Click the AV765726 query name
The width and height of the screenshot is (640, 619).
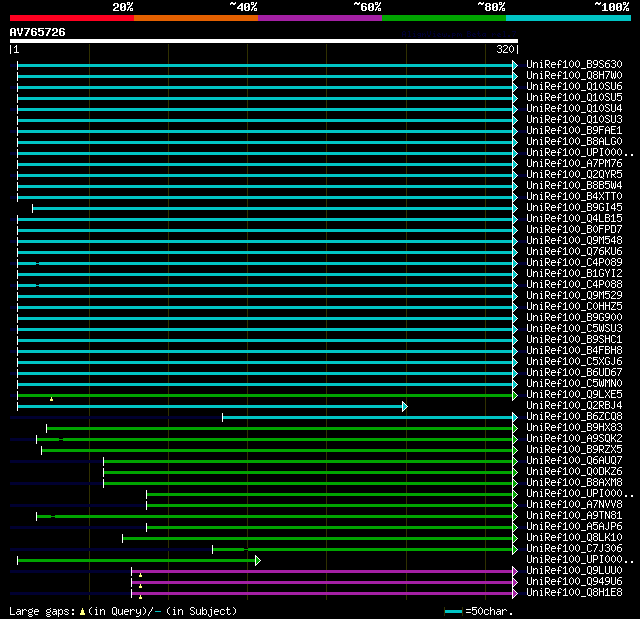click(x=38, y=32)
